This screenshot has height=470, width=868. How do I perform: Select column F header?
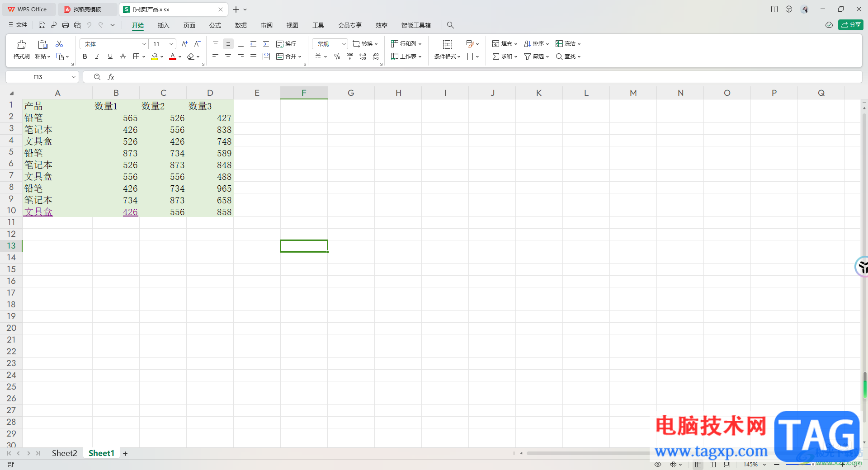point(304,93)
